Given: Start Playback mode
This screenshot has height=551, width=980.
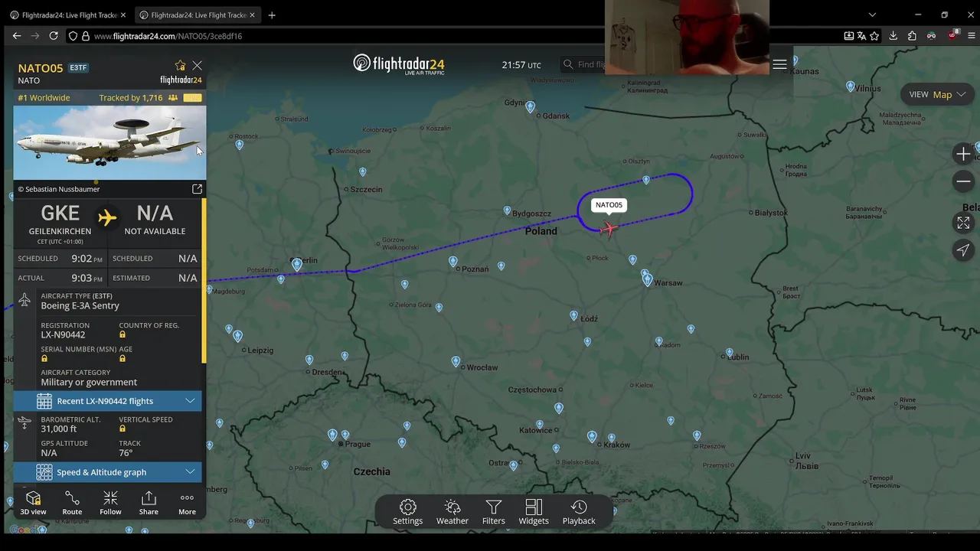Looking at the screenshot, I should coord(579,512).
